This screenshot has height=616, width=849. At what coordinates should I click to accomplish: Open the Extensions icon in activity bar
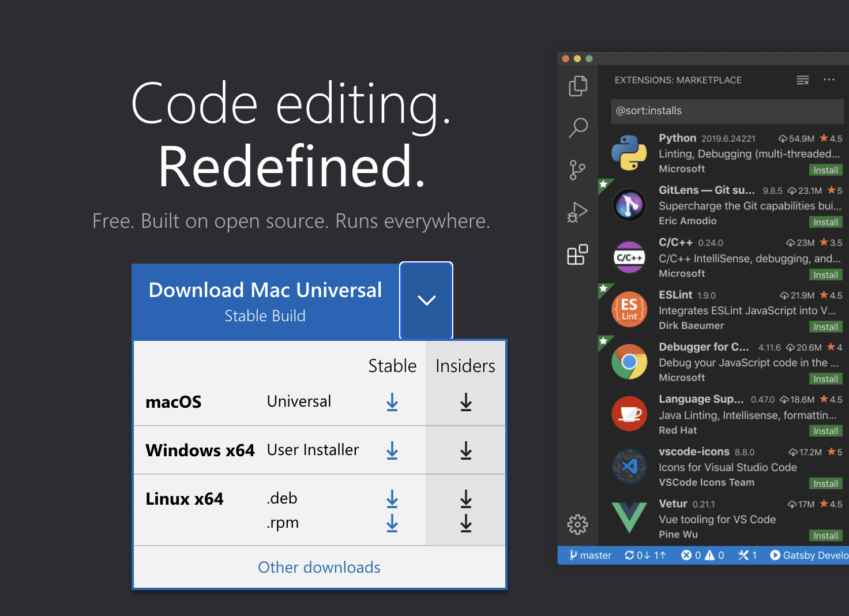pyautogui.click(x=577, y=254)
